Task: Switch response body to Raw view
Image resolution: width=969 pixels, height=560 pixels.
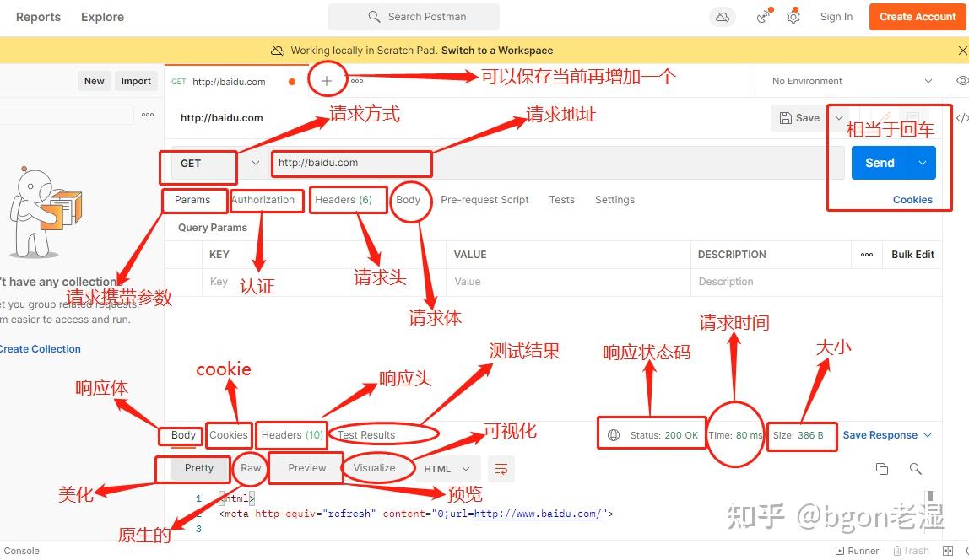Action: pyautogui.click(x=250, y=467)
